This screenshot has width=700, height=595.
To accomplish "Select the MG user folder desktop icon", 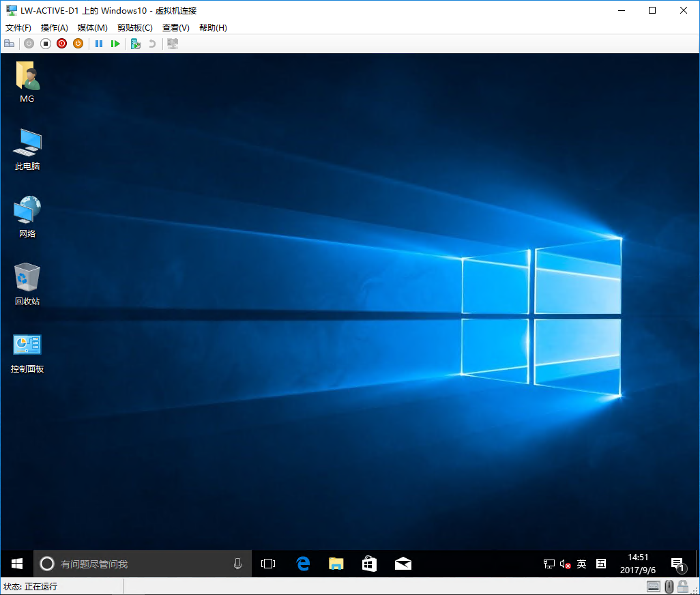I will [27, 82].
